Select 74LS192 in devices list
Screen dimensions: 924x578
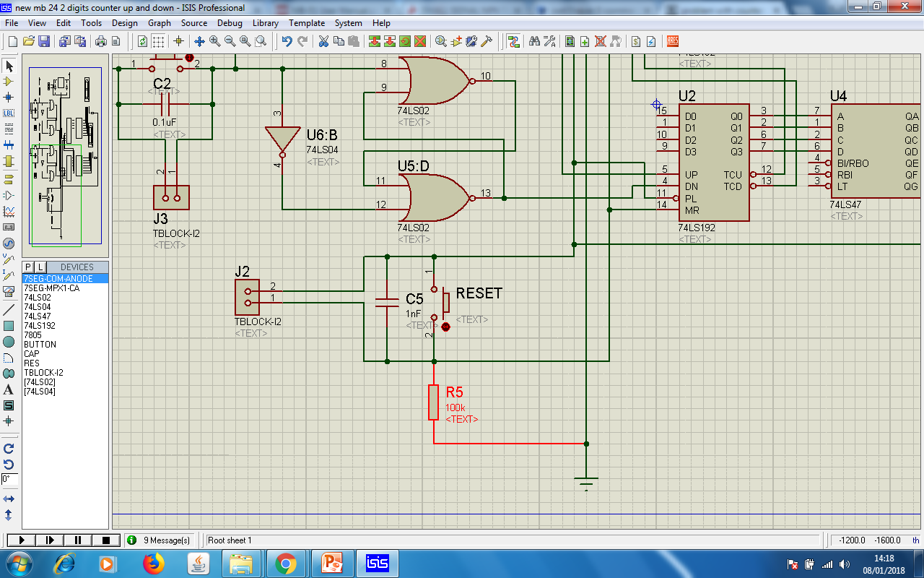click(x=65, y=325)
